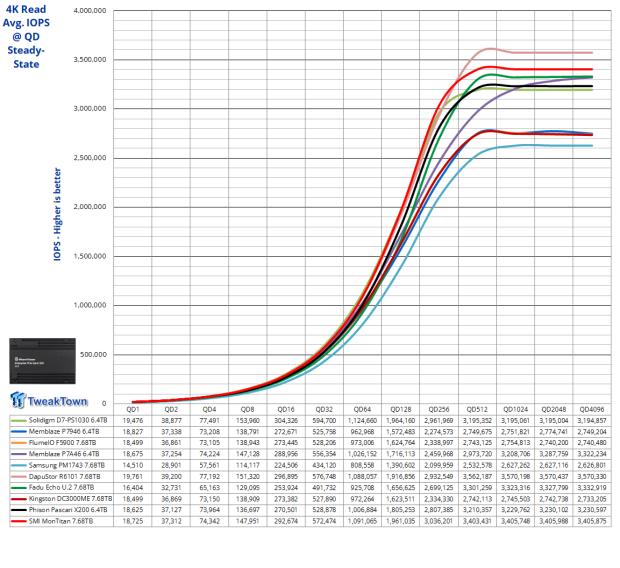Click the TweakTown logo

[49, 400]
